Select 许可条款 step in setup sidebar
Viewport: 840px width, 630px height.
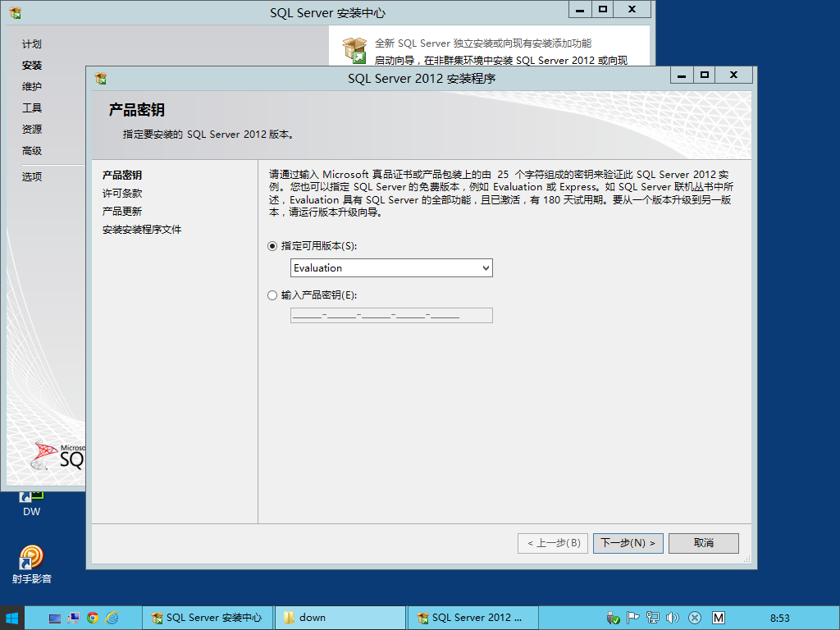[122, 194]
